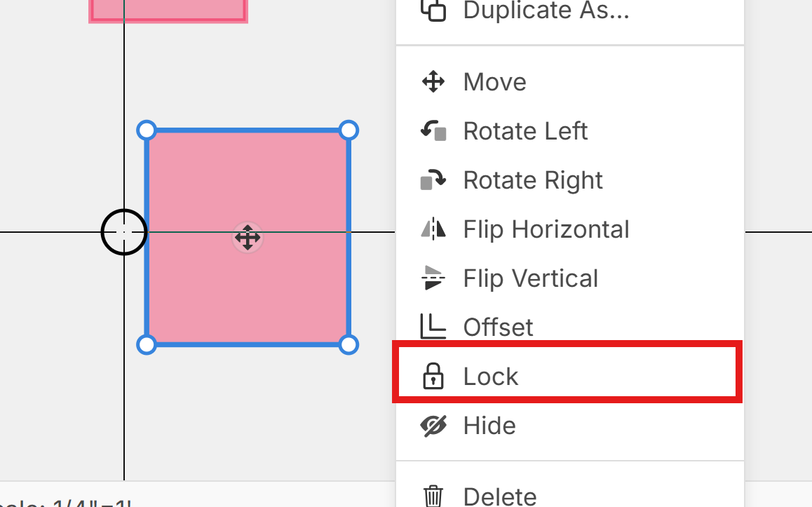Click the Move arrows icon in menu
The width and height of the screenshot is (812, 507).
click(433, 82)
